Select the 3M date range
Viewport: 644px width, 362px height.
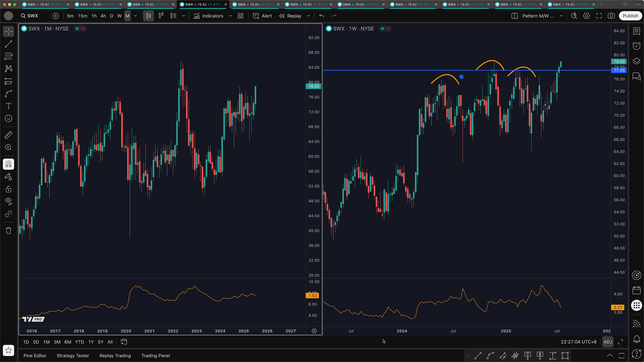(x=57, y=342)
